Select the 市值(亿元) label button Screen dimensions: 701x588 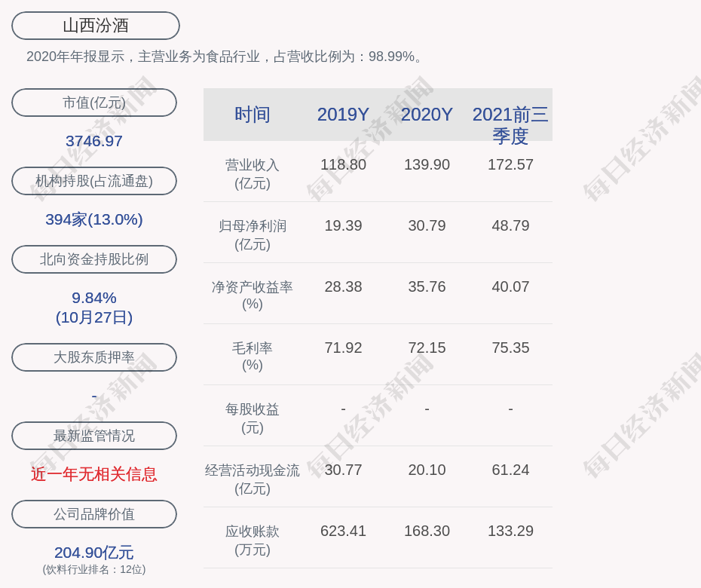pyautogui.click(x=94, y=103)
